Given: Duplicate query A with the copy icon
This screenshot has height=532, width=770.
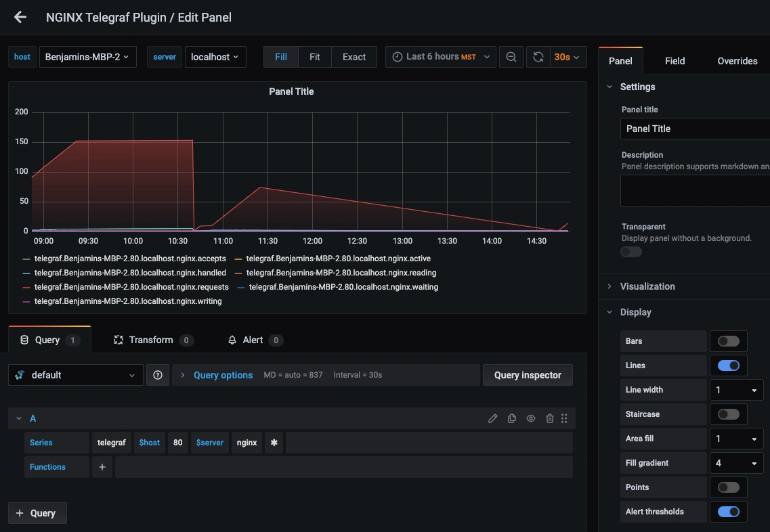Looking at the screenshot, I should point(512,418).
